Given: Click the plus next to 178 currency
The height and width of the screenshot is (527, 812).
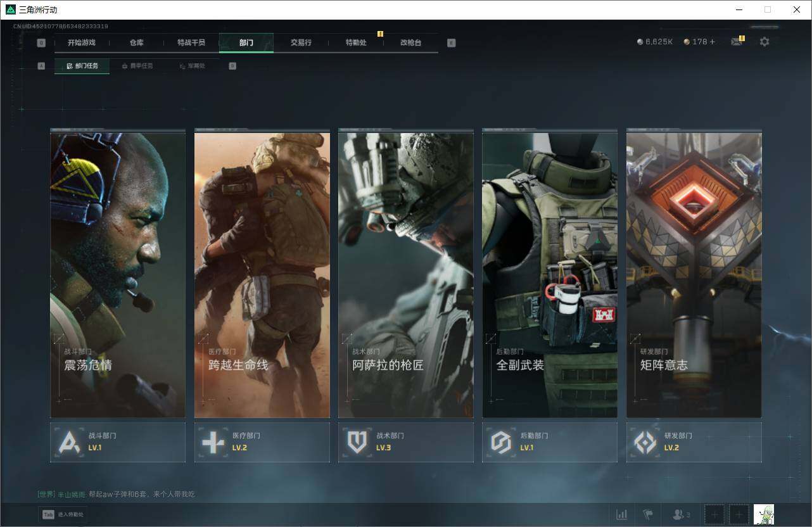Looking at the screenshot, I should coord(712,42).
